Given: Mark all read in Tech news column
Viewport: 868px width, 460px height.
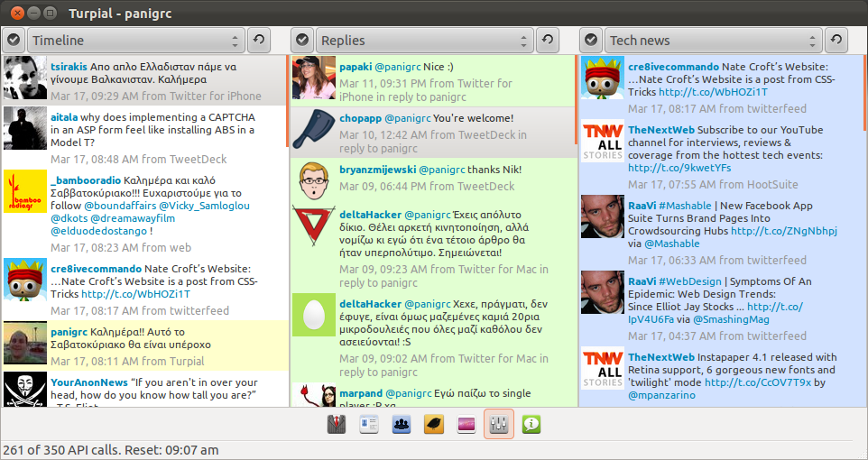Looking at the screenshot, I should [591, 41].
